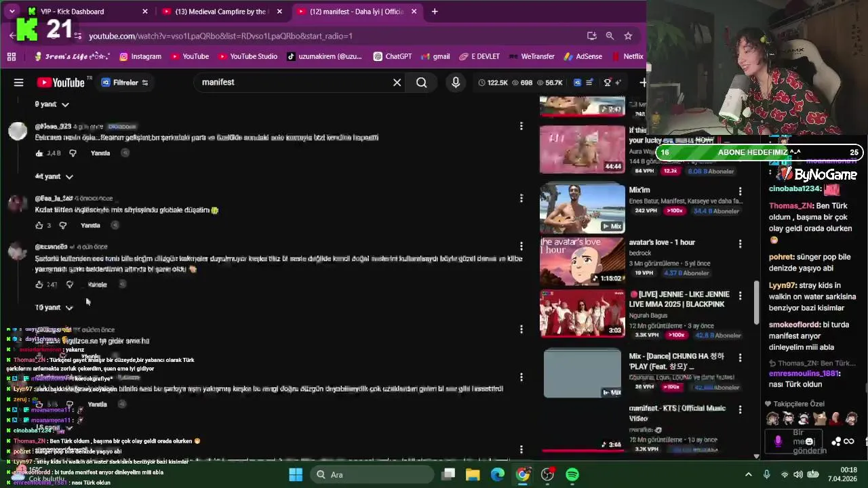Start voice search with the microphone
868x488 pixels.
pyautogui.click(x=456, y=83)
